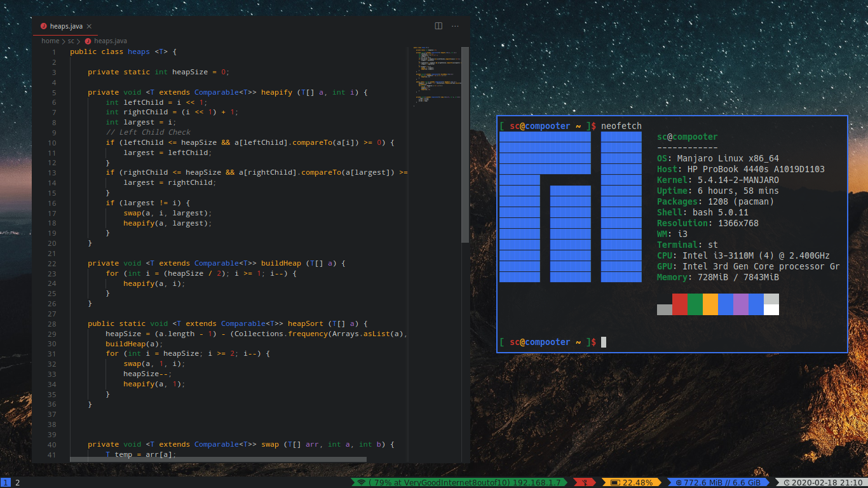Click the red swatch in neofetch palette
The height and width of the screenshot is (488, 868).
680,304
